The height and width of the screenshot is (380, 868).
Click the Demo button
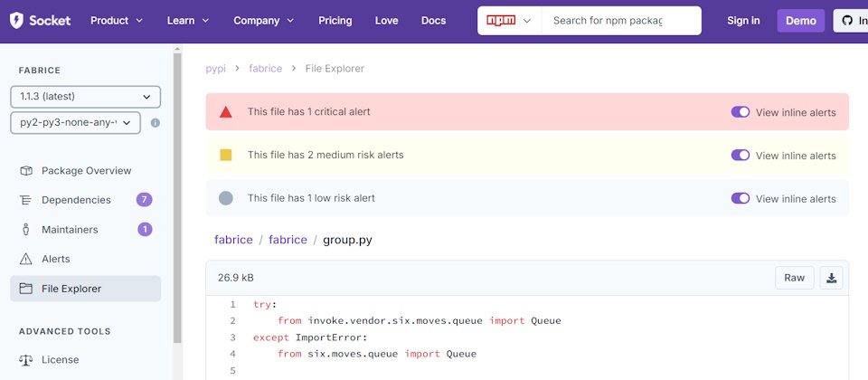tap(800, 21)
